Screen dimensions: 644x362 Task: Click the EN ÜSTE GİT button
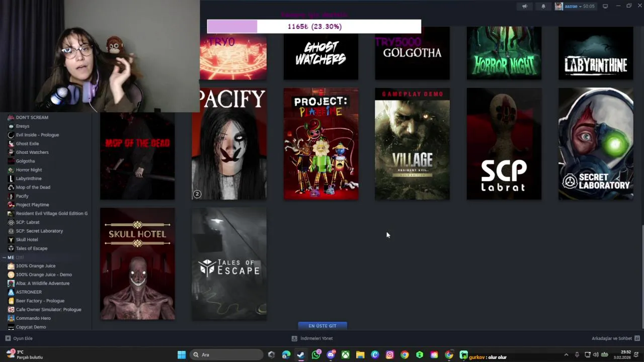pos(323,326)
